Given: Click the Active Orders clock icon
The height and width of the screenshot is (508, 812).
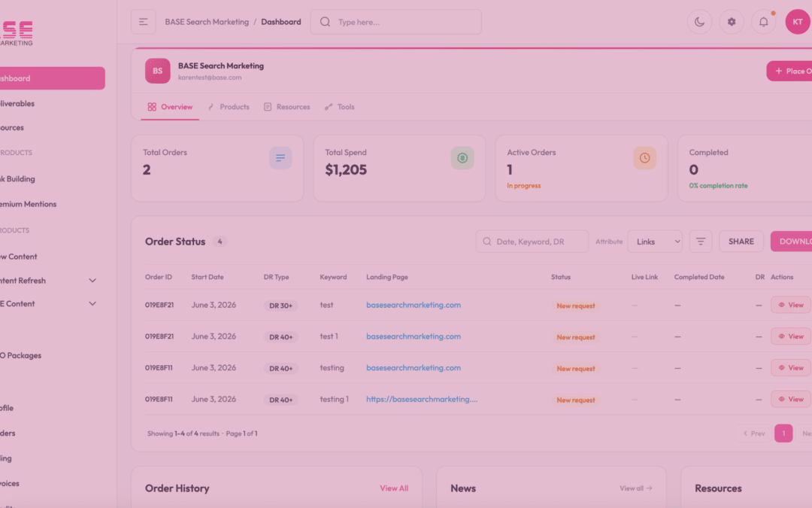Looking at the screenshot, I should [x=645, y=158].
